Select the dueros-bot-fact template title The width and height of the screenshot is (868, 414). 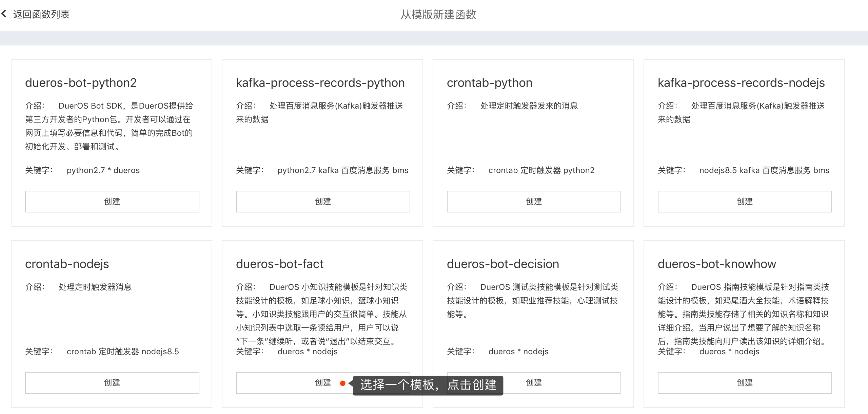pyautogui.click(x=280, y=264)
